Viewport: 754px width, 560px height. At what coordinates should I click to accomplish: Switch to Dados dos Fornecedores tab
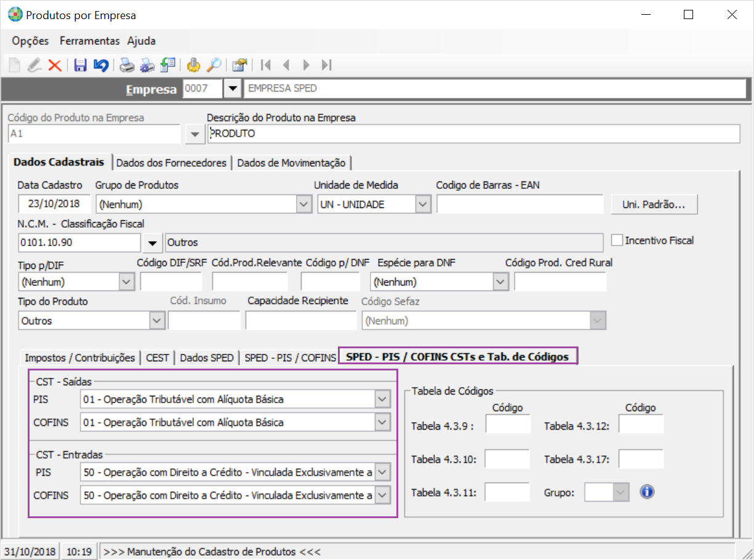(171, 163)
